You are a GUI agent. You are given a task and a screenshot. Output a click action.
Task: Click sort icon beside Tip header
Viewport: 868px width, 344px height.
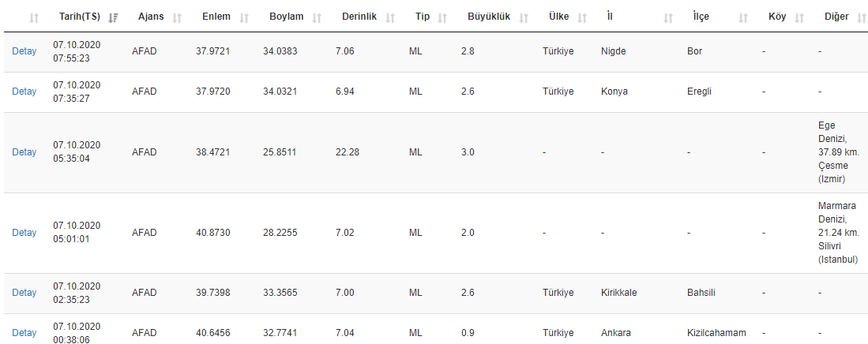(442, 17)
